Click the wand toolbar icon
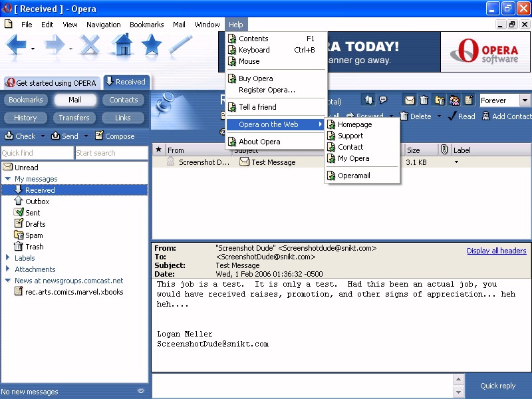 pyautogui.click(x=181, y=45)
